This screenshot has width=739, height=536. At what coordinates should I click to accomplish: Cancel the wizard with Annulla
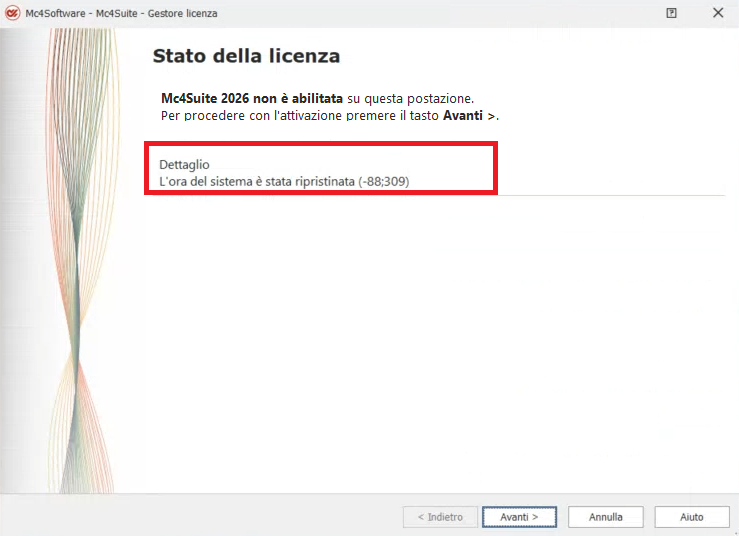pos(605,517)
